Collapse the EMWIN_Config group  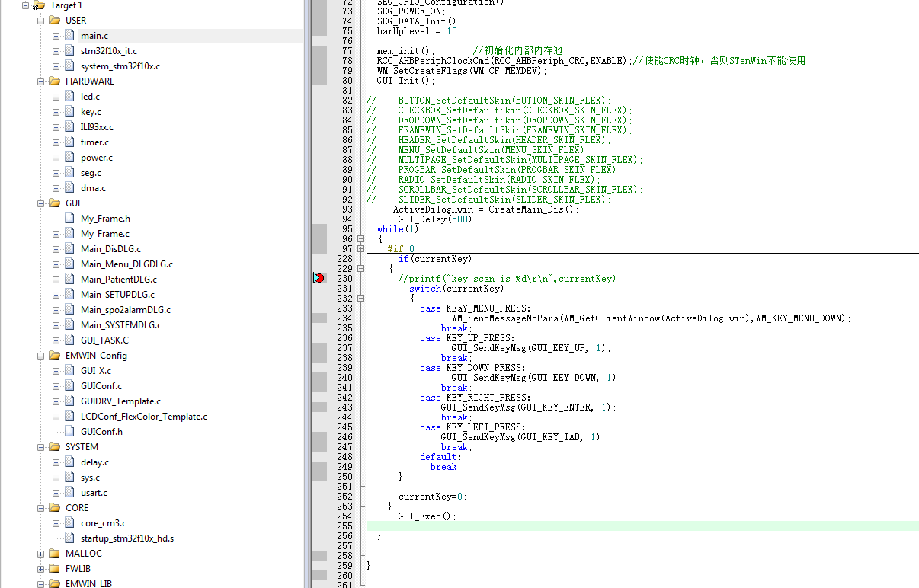(41, 356)
